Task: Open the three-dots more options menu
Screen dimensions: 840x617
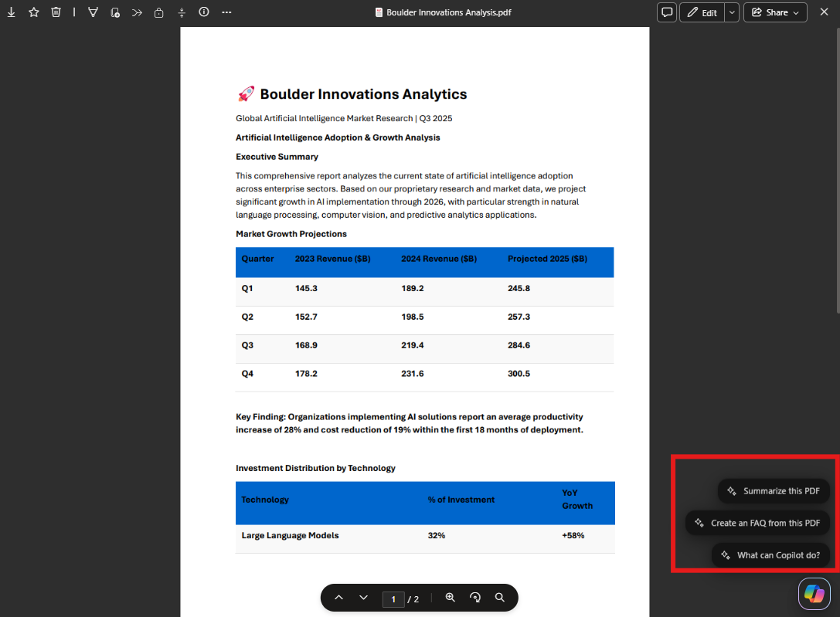Action: pyautogui.click(x=226, y=12)
